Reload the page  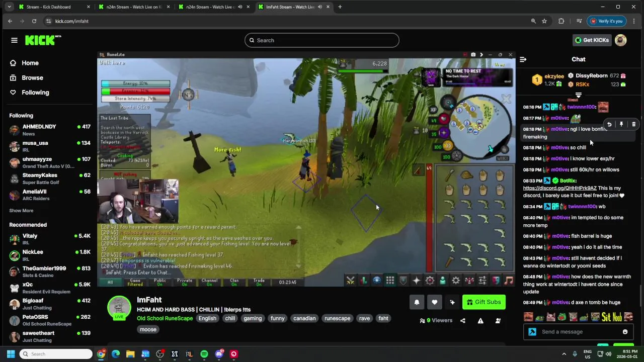coord(34,21)
